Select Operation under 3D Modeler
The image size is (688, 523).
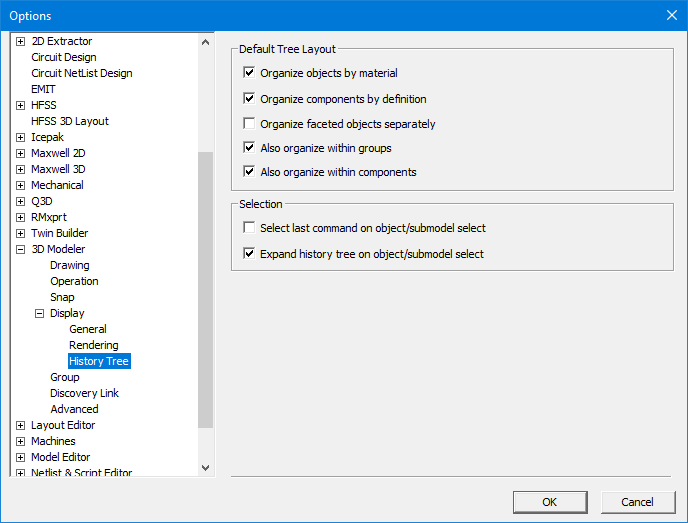[x=74, y=281]
